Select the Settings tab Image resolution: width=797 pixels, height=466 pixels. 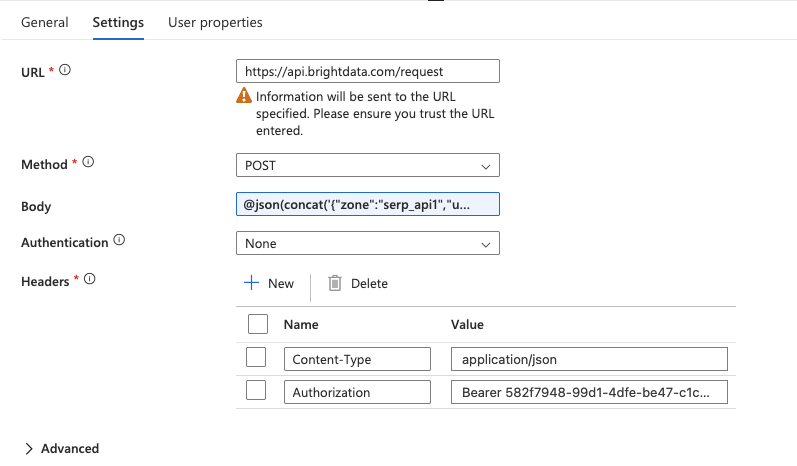coord(118,22)
